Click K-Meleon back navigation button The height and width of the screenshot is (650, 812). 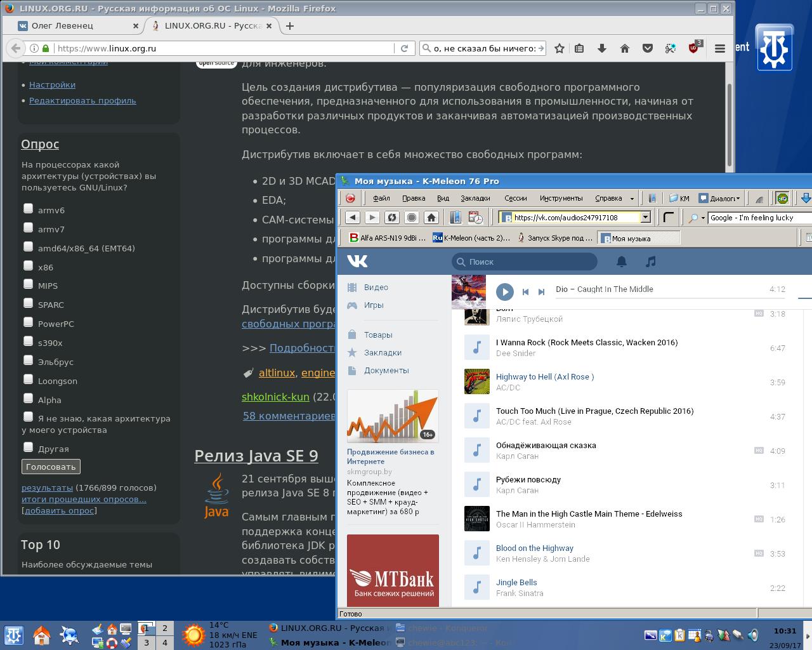pyautogui.click(x=353, y=217)
